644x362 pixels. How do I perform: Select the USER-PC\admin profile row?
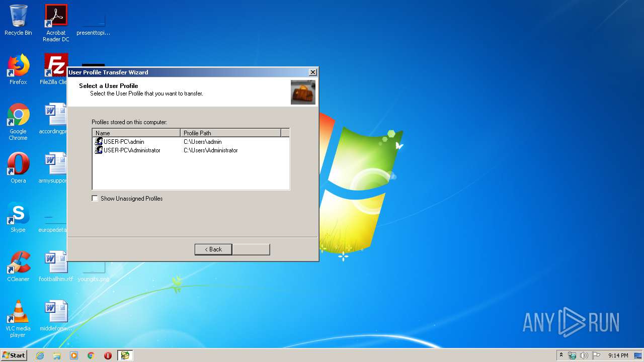[x=191, y=142]
